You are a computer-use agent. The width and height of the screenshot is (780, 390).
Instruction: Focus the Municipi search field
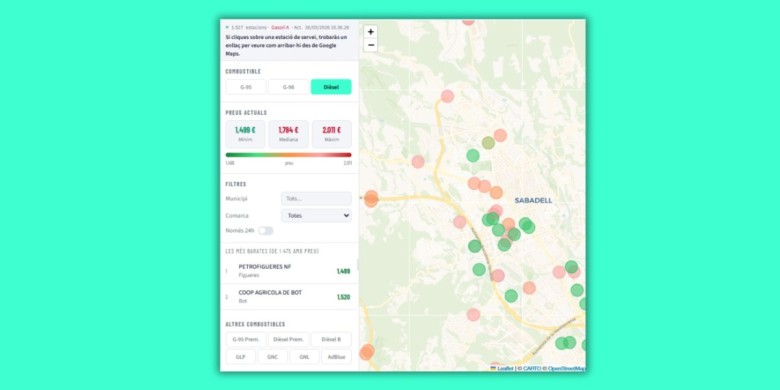click(316, 198)
